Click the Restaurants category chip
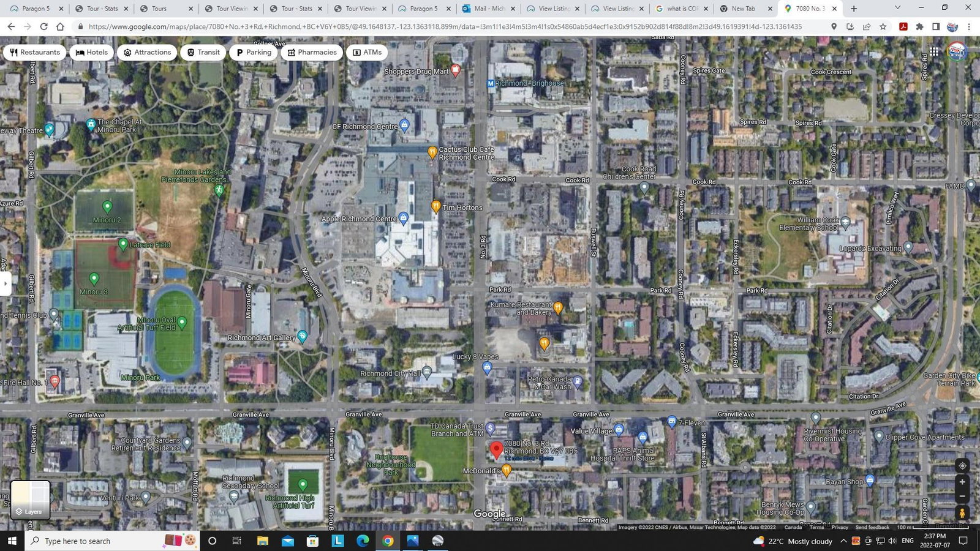This screenshot has height=551, width=980. tap(35, 53)
